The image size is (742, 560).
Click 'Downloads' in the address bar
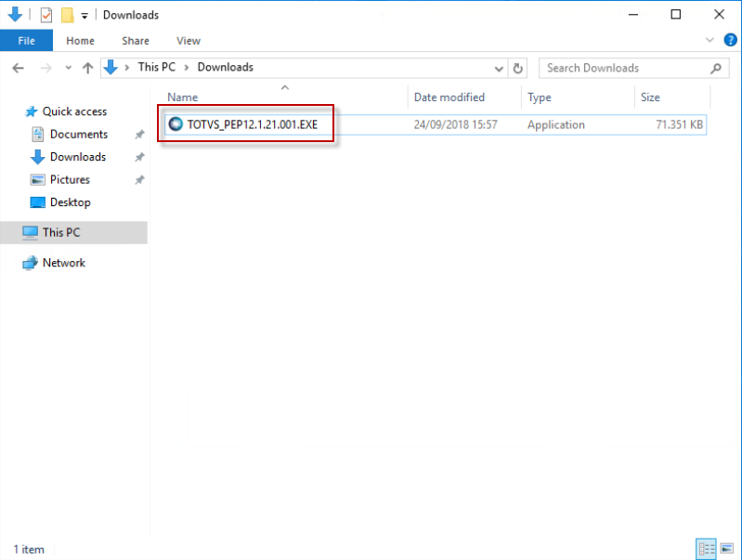coord(226,67)
